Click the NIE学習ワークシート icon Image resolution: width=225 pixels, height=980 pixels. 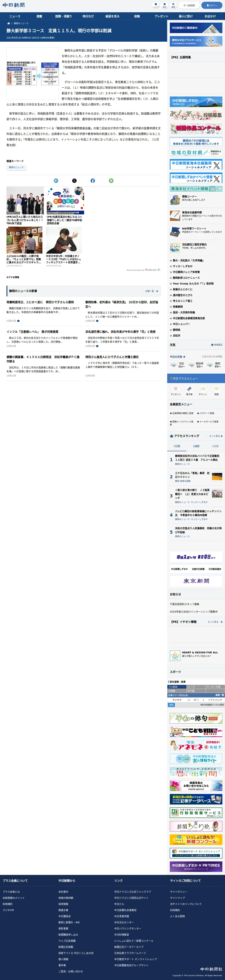click(175, 232)
